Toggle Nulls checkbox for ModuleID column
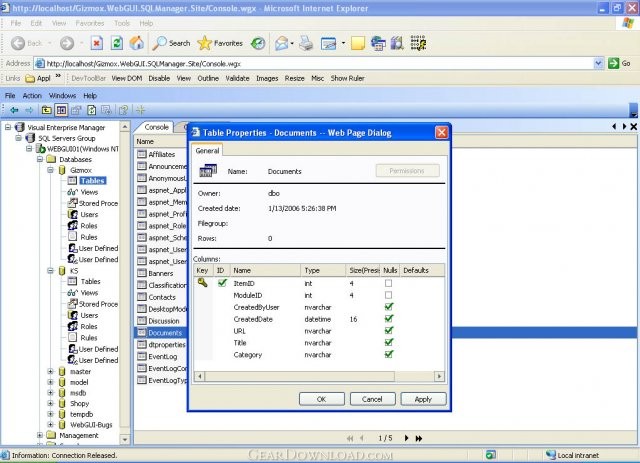 (389, 294)
